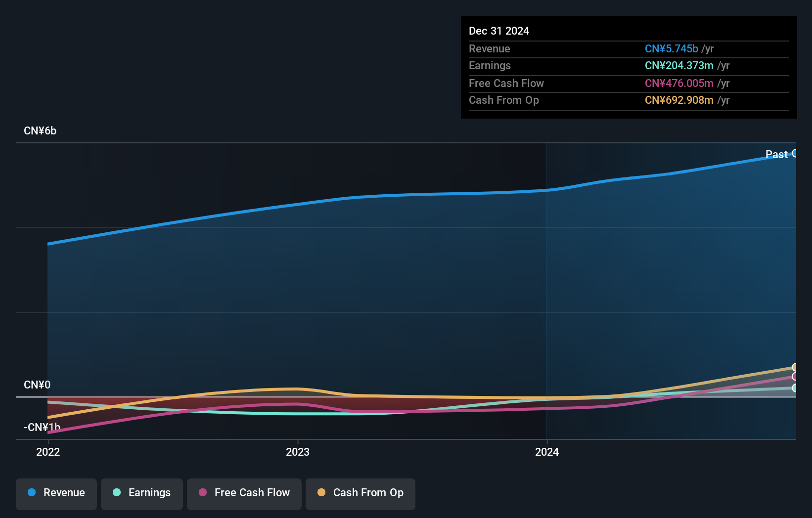This screenshot has width=812, height=518.
Task: Click the Past label on chart
Action: click(x=776, y=154)
